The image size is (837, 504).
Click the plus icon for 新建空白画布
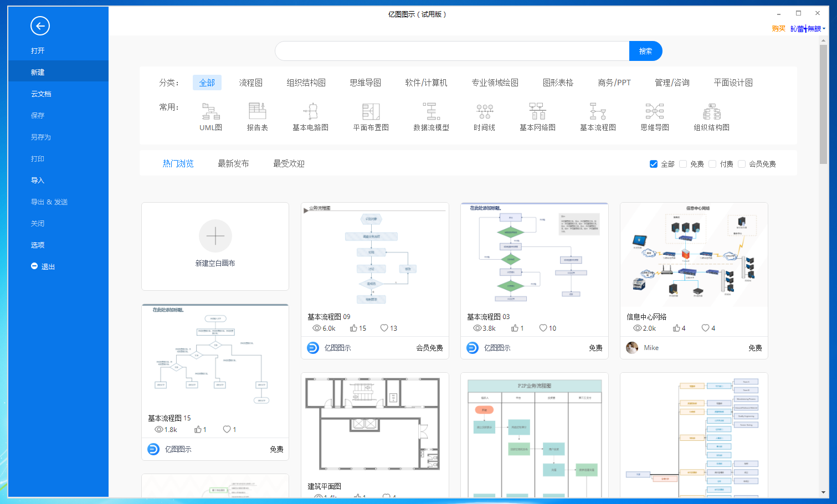point(215,236)
